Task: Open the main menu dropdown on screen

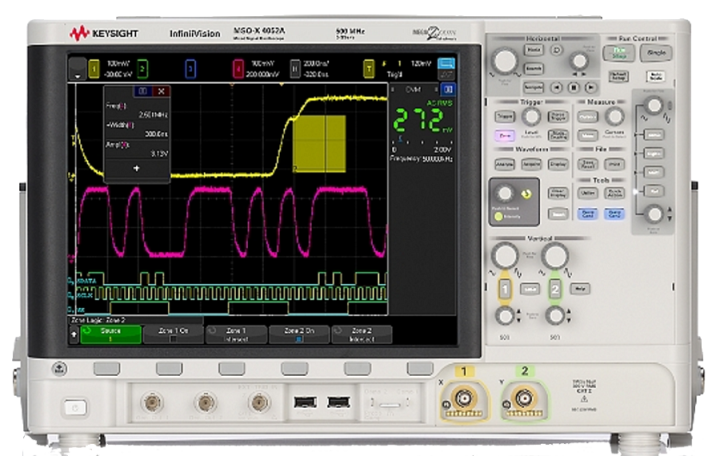Action: tap(77, 69)
